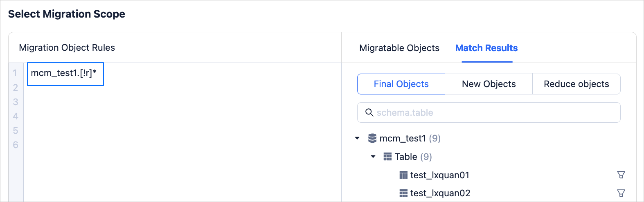Click the table icon beside test_lxquan01
The height and width of the screenshot is (202, 644).
pos(403,175)
